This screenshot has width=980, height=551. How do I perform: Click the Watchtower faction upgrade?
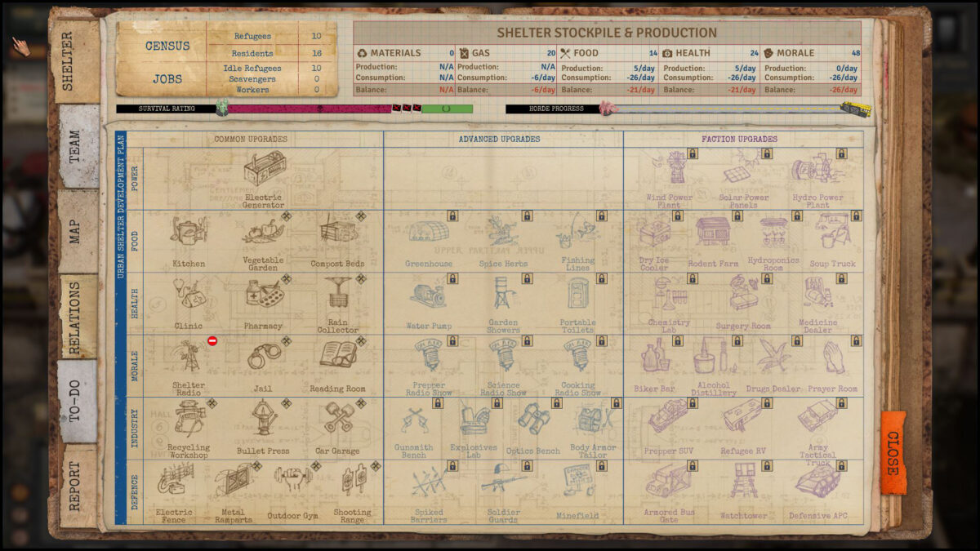point(742,483)
